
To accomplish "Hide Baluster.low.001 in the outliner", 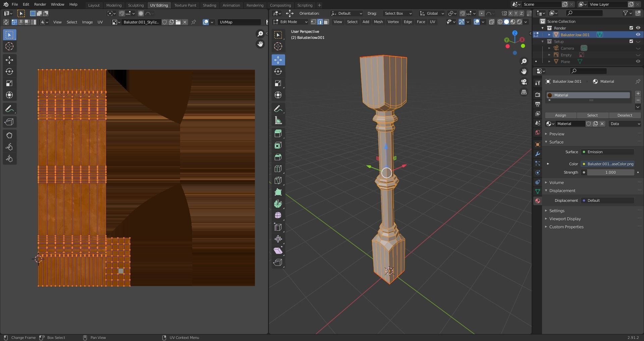I will pyautogui.click(x=638, y=35).
